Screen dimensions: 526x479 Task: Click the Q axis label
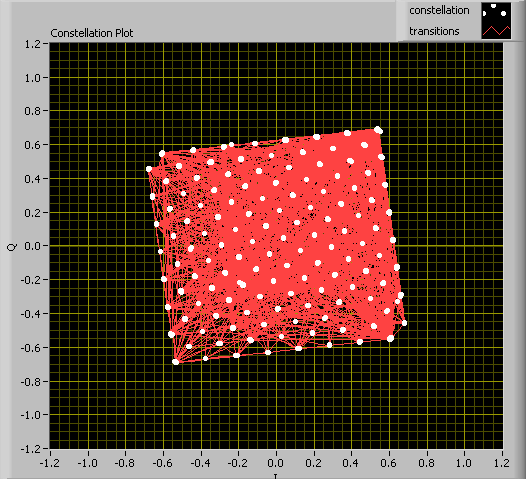click(x=12, y=247)
